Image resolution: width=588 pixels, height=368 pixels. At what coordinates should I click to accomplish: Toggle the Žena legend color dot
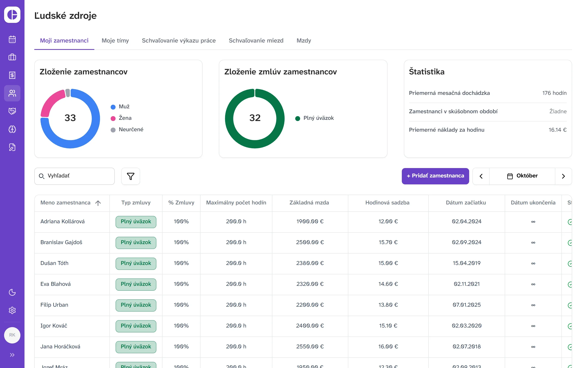113,119
